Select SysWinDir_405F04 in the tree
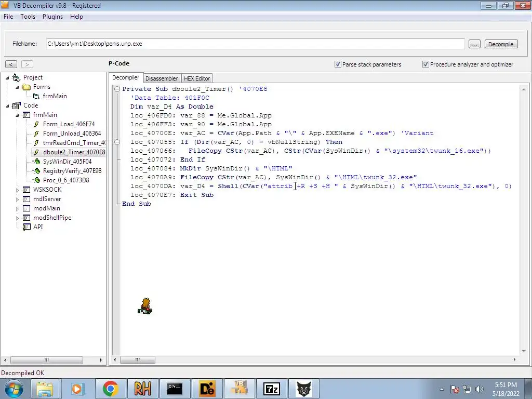532x399 pixels. coord(67,162)
